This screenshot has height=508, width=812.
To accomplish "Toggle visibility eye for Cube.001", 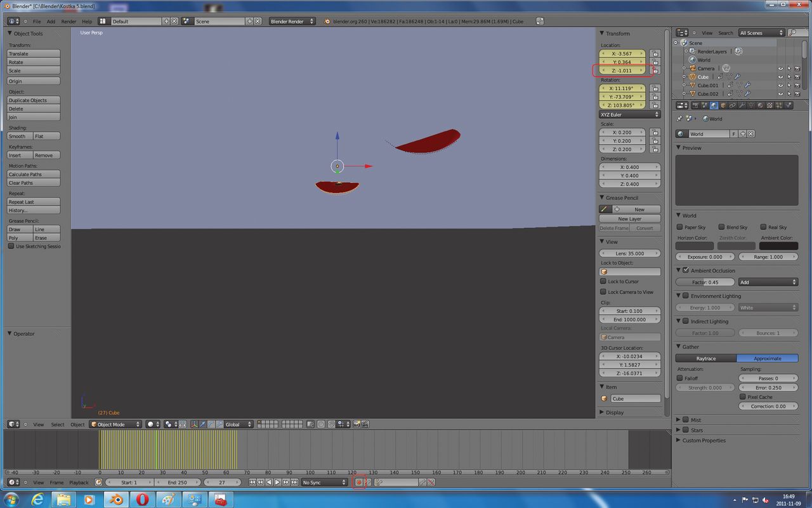I will pyautogui.click(x=780, y=85).
